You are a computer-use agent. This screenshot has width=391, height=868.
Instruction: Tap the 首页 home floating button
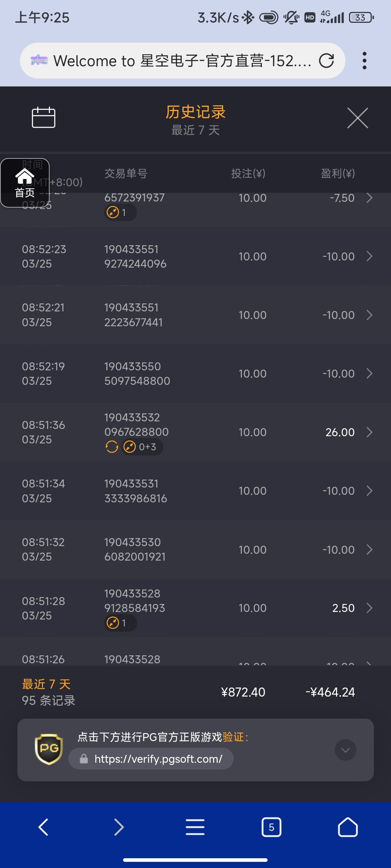pos(25,183)
